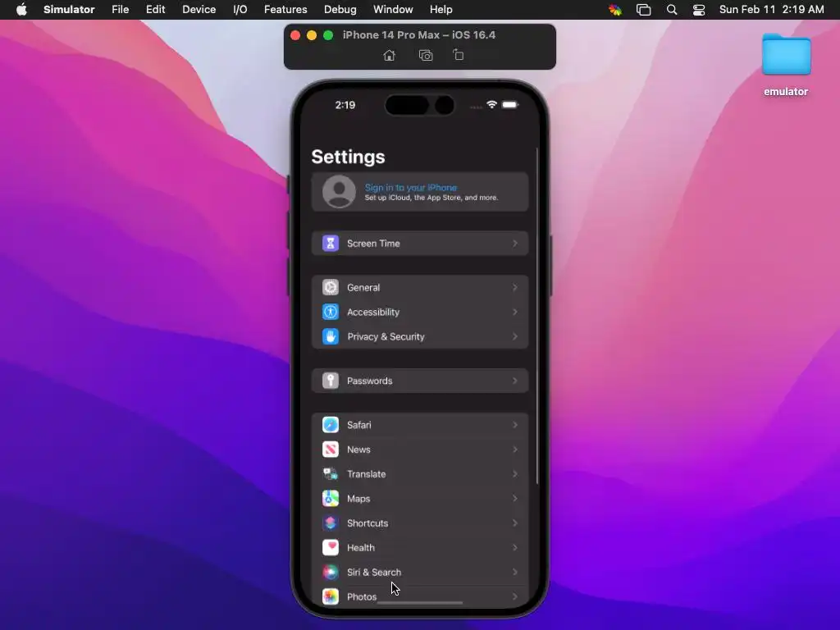Open the Screen Time settings label

[373, 243]
